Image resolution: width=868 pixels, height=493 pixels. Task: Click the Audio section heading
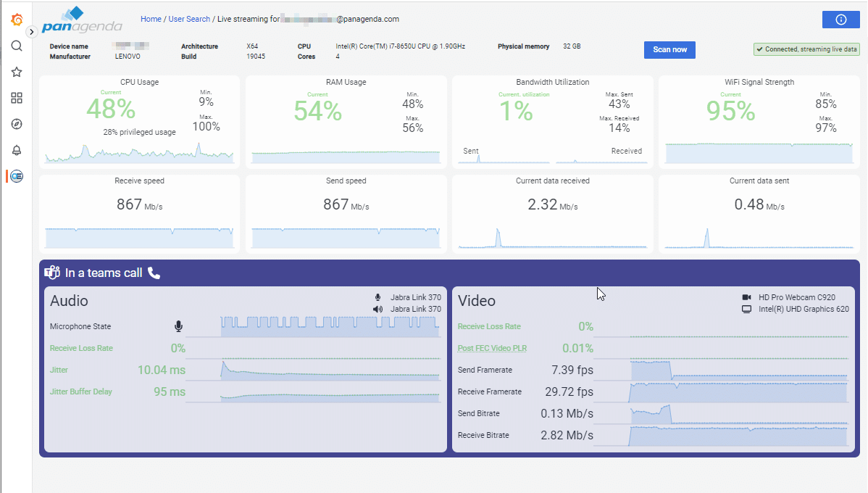[70, 300]
